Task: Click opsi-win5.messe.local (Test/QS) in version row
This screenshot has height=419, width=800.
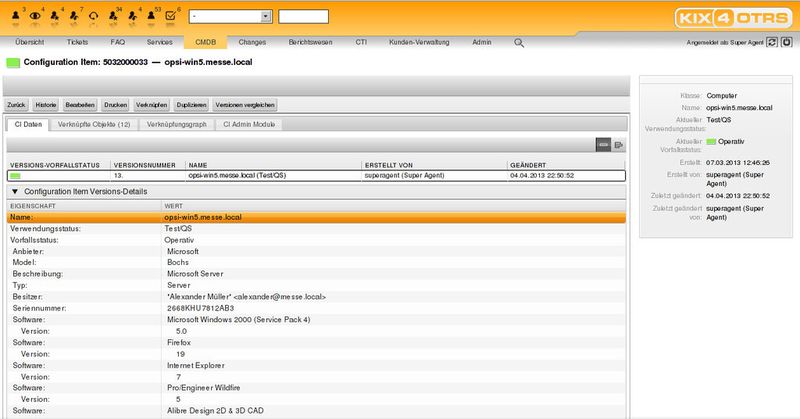Action: tap(237, 176)
